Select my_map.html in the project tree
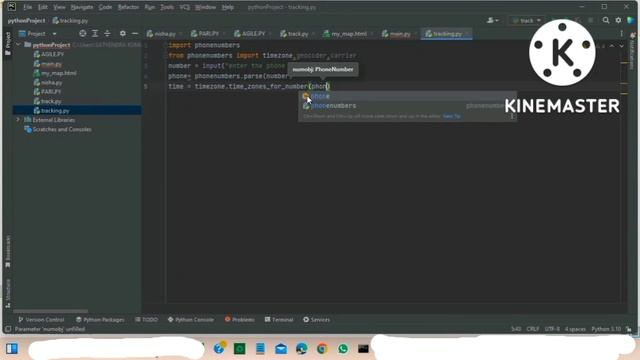Viewport: 640px width, 360px height. [x=55, y=73]
